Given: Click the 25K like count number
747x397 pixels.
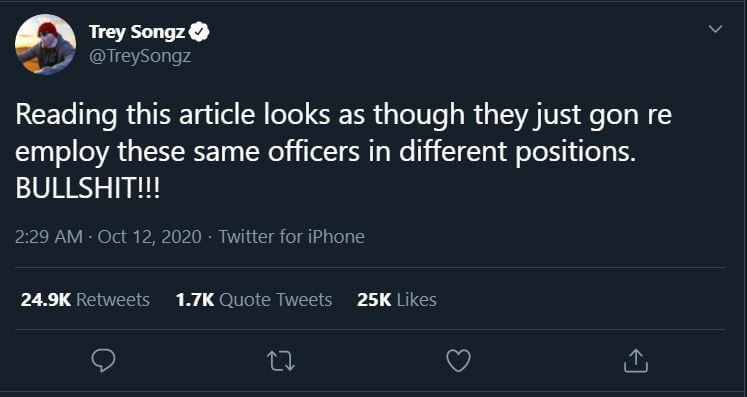Looking at the screenshot, I should click(374, 300).
